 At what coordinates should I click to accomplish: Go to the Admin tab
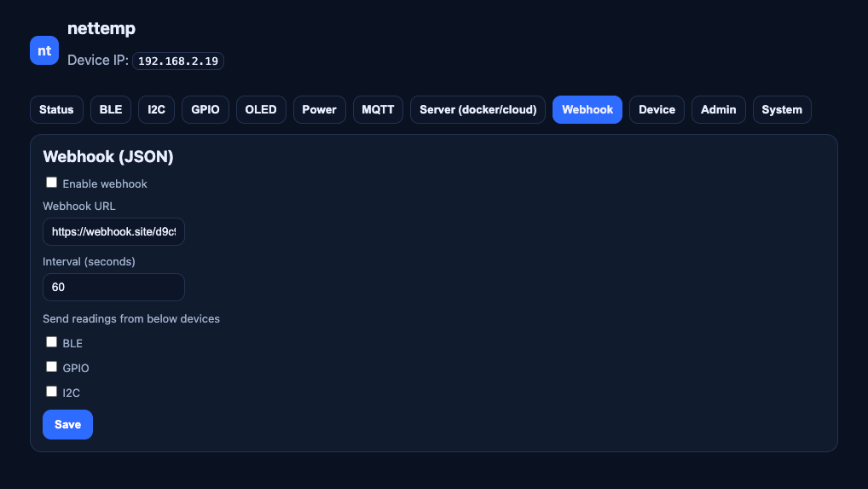[718, 110]
